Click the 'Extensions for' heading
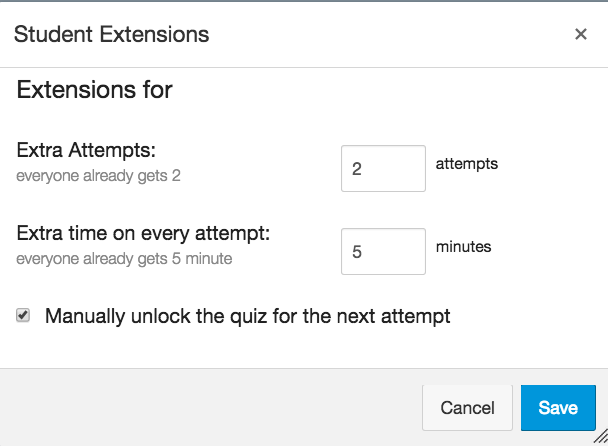 [x=95, y=91]
